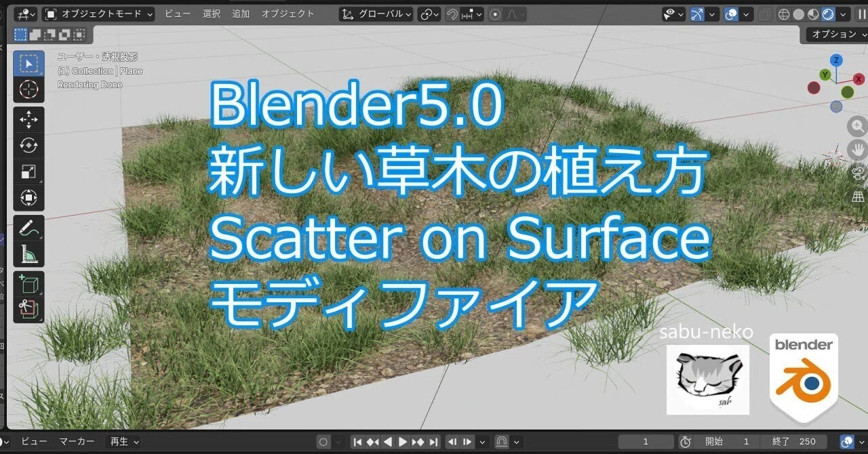The image size is (868, 454).
Task: Toggle viewport gizmo display
Action: click(x=698, y=14)
